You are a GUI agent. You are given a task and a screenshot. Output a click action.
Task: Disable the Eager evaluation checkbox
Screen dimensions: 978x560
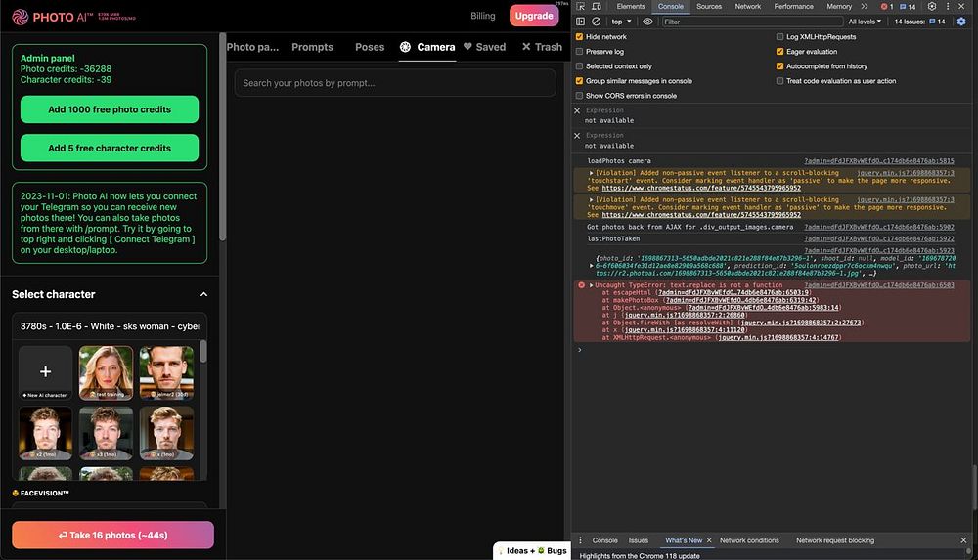[x=779, y=52]
